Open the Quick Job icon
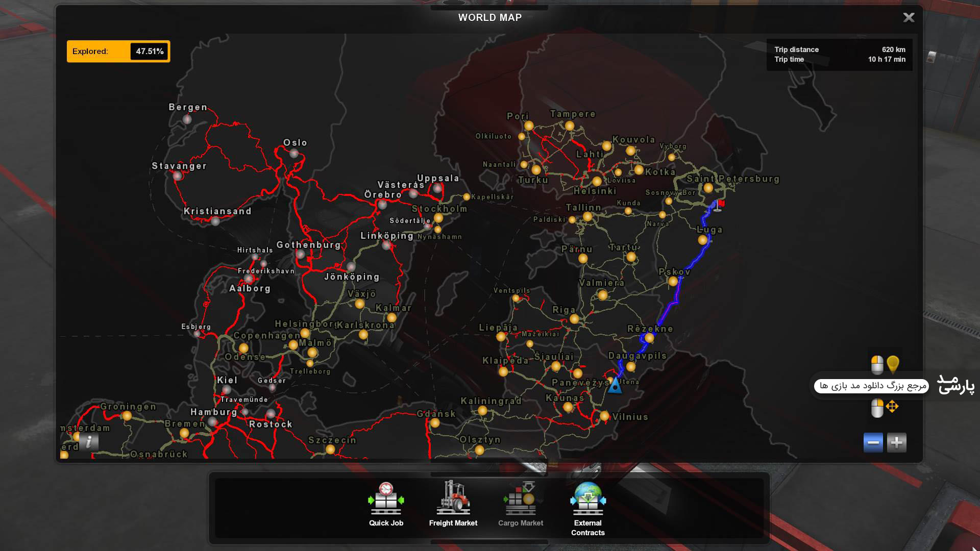Viewport: 980px width, 551px height. click(386, 498)
